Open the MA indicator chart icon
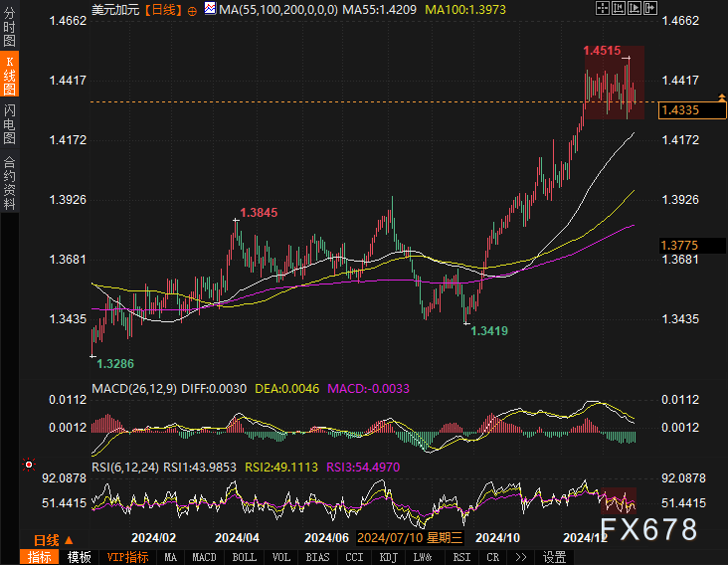Viewport: 728px width, 565px height. [210, 8]
